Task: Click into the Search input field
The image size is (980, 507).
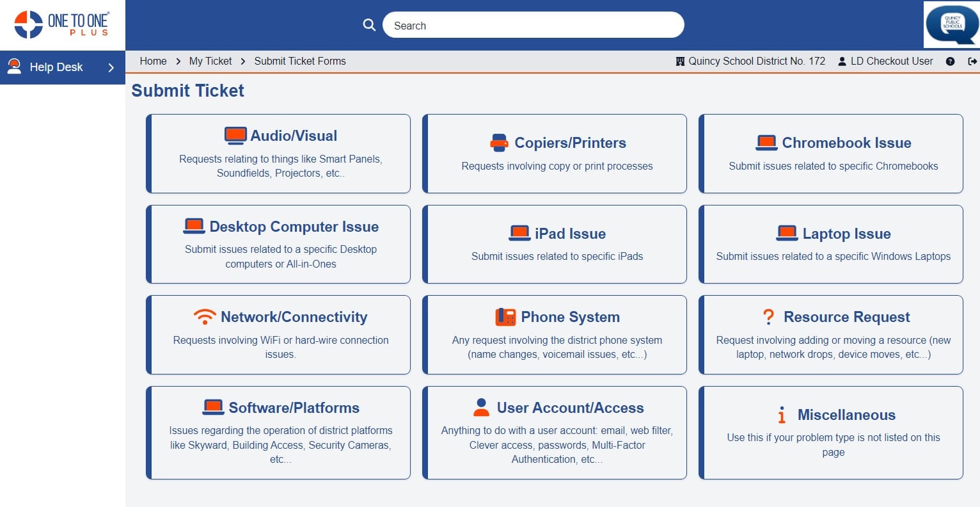Action: click(533, 26)
